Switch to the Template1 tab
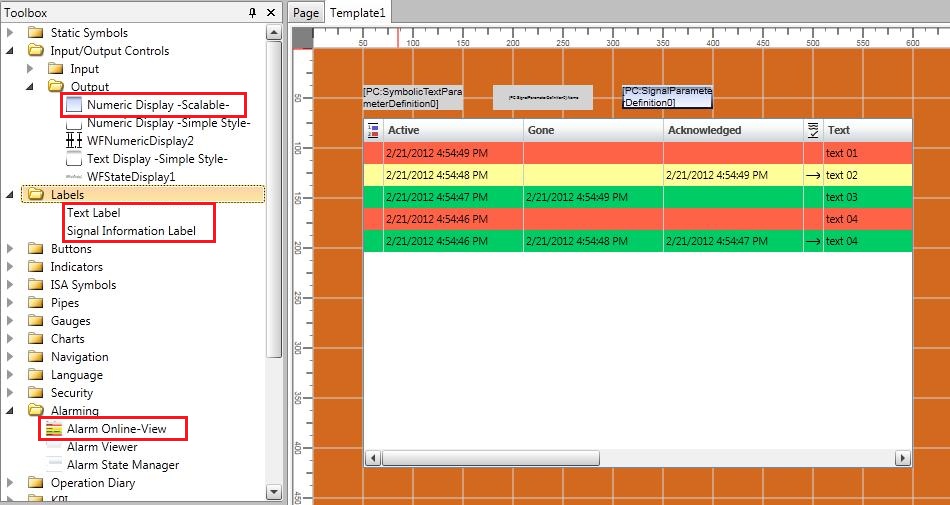 point(358,12)
